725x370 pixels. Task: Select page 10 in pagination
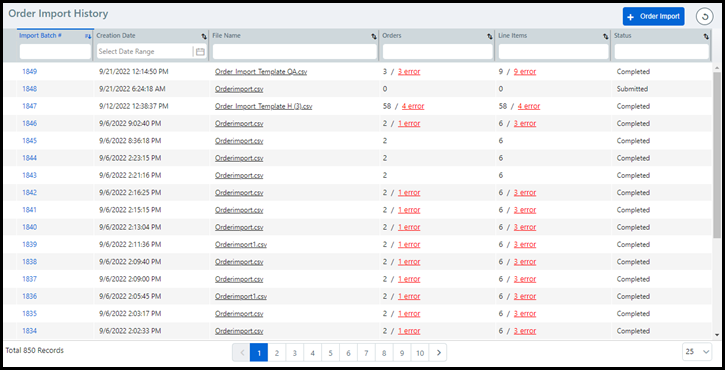420,353
